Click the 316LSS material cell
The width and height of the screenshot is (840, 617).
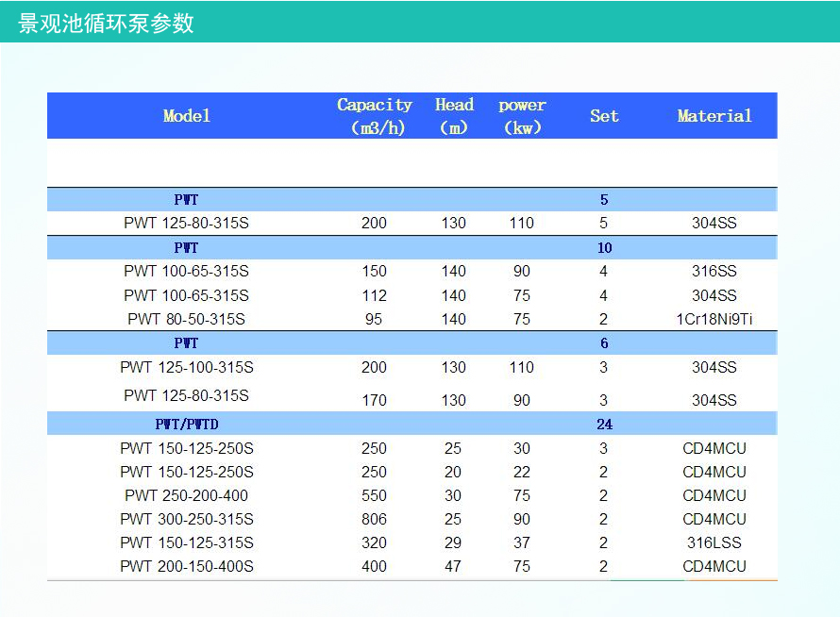[714, 542]
